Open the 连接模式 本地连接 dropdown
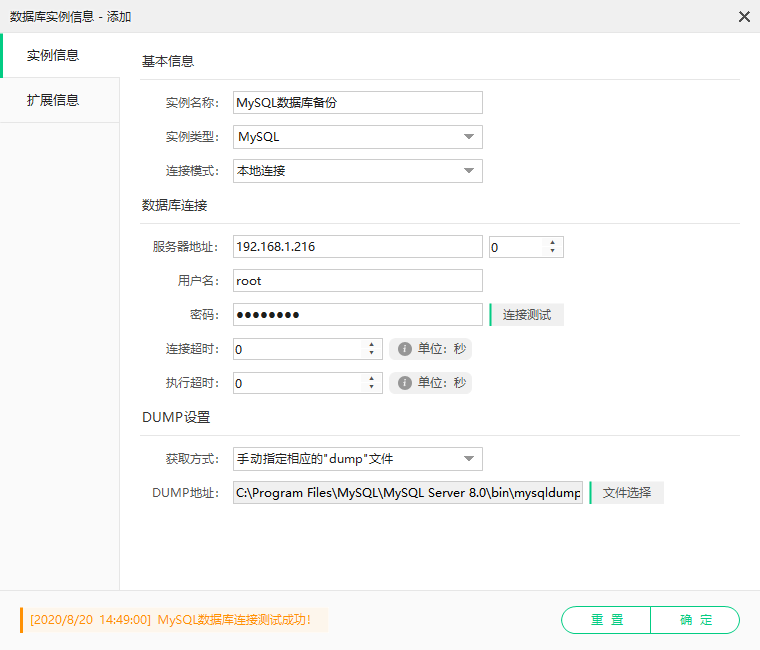Screen dimensions: 760x650 point(358,171)
